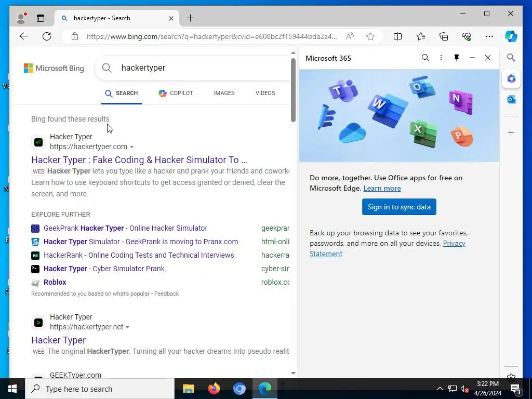Open the Edge profile icon
532x399 pixels.
[21, 18]
